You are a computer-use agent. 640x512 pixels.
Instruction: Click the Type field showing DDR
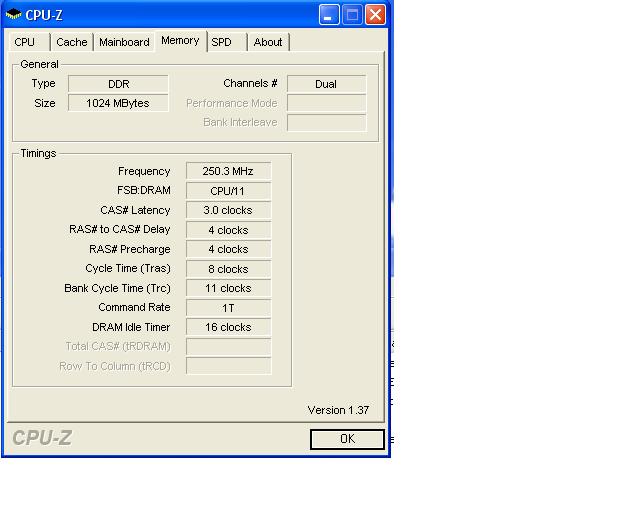(x=118, y=84)
